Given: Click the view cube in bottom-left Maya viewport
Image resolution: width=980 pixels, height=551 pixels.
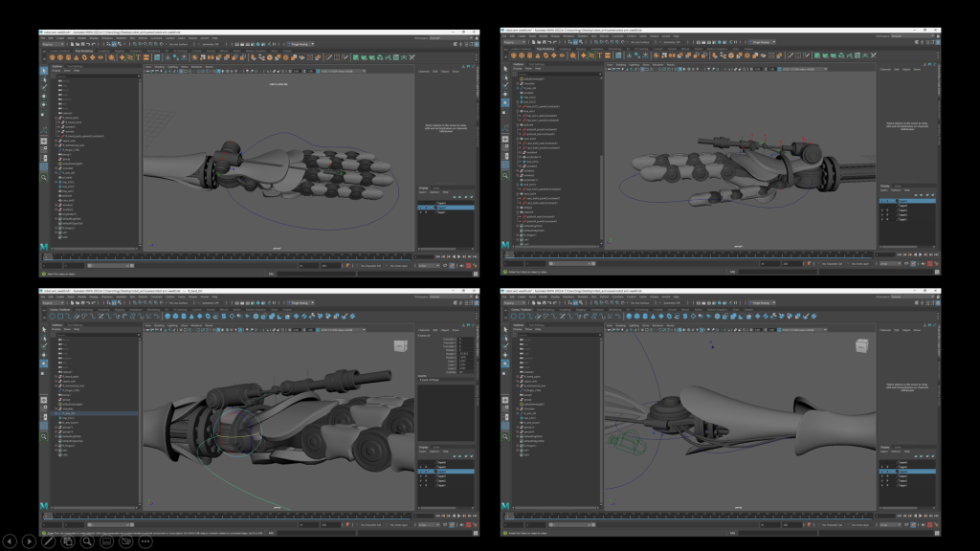Looking at the screenshot, I should click(401, 344).
